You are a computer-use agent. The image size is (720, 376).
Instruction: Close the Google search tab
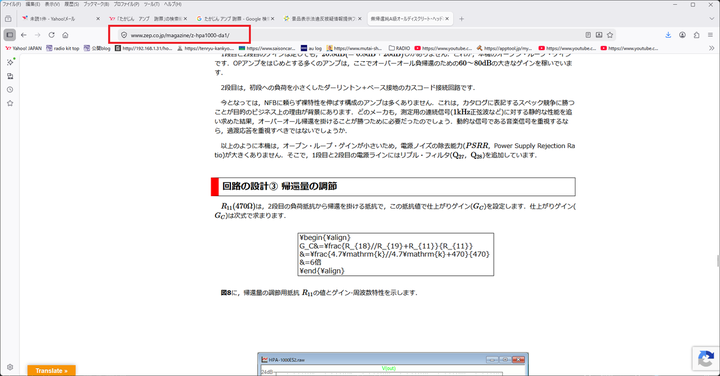click(272, 19)
